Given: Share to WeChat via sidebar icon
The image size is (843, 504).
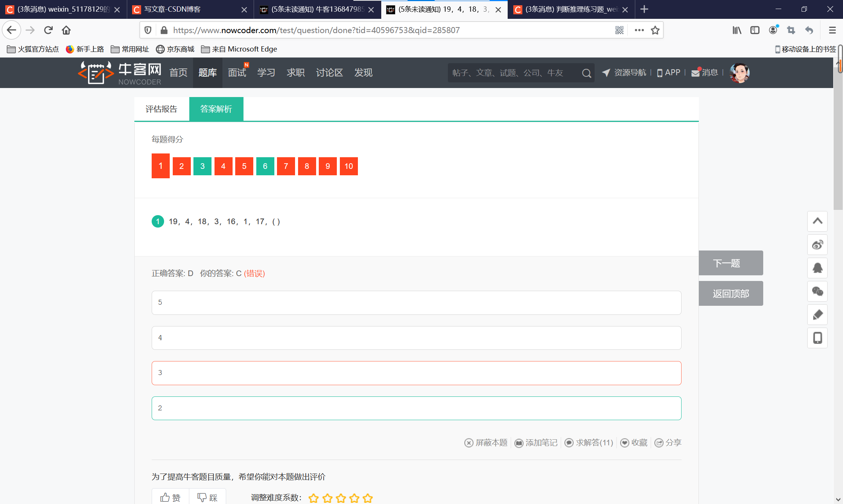Looking at the screenshot, I should [817, 291].
